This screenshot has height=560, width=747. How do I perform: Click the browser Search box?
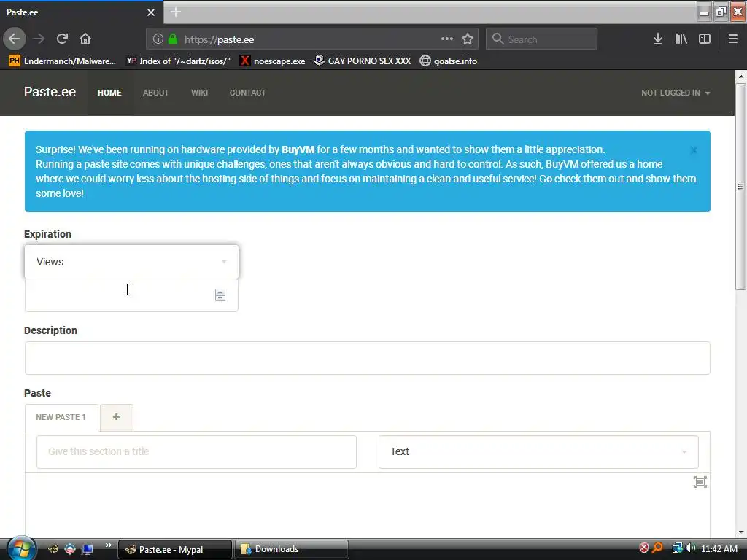click(x=542, y=39)
